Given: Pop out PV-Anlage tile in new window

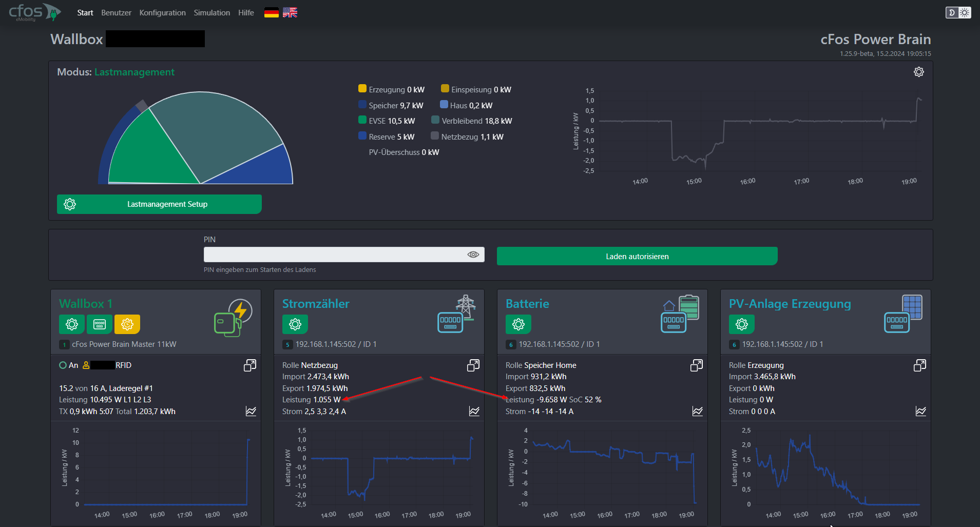Looking at the screenshot, I should 920,365.
